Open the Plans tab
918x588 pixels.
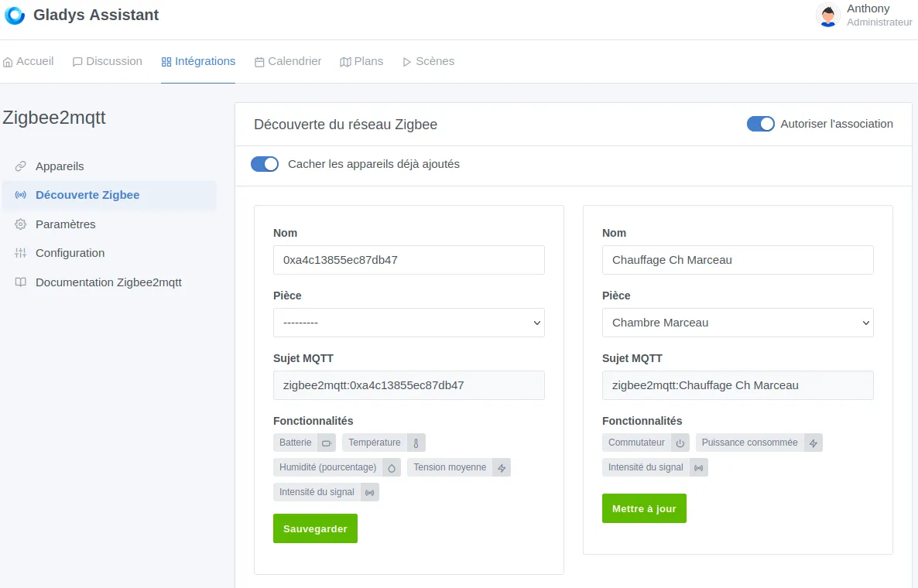(x=361, y=60)
